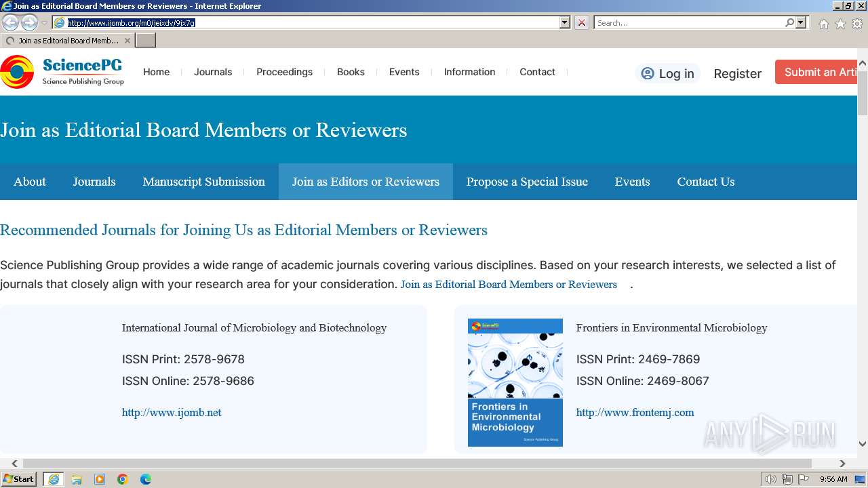
Task: Open the Tools gear icon
Action: click(x=857, y=24)
